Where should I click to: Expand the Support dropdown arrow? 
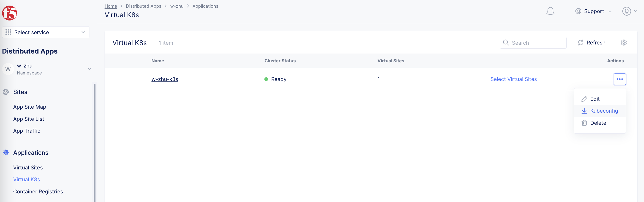[x=610, y=12]
